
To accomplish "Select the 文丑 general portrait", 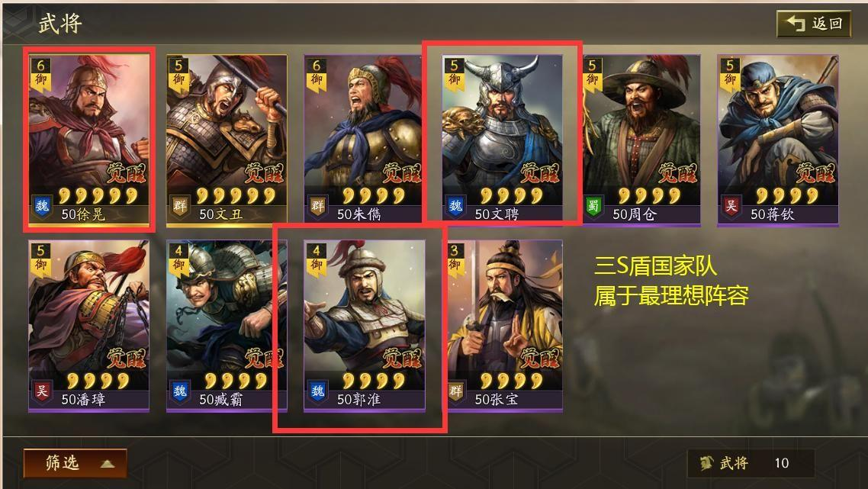I will [227, 140].
